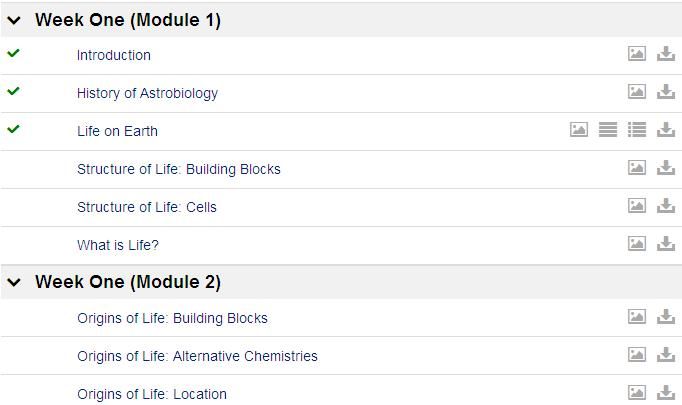This screenshot has width=682, height=405.
Task: Download the History of Astrobiology lecture
Action: (666, 92)
